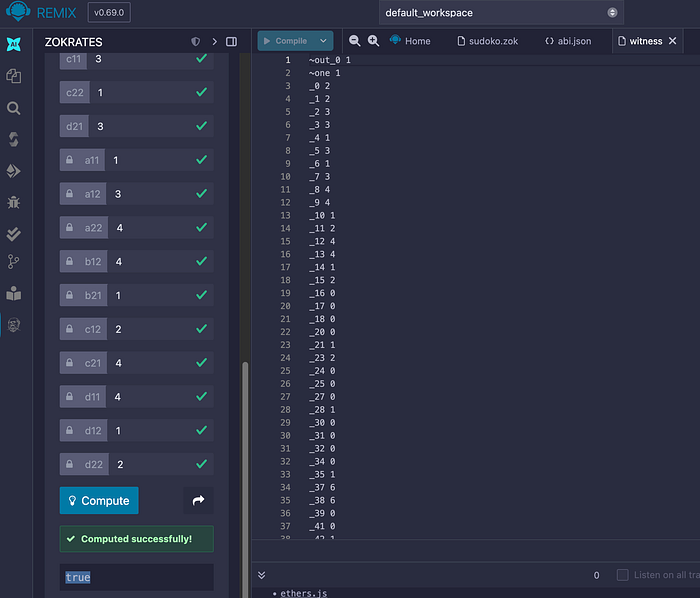This screenshot has width=700, height=598.
Task: Open the LearnEth tutorial sidebar icon
Action: click(13, 293)
